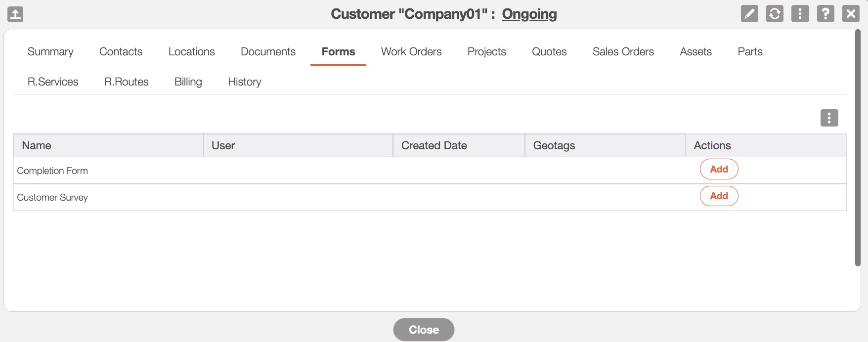The image size is (868, 342).
Task: Add a Customer Survey form
Action: pos(719,196)
